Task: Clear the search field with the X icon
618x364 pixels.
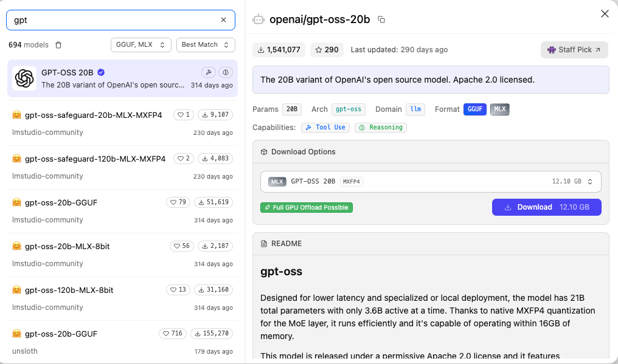Action: [223, 19]
